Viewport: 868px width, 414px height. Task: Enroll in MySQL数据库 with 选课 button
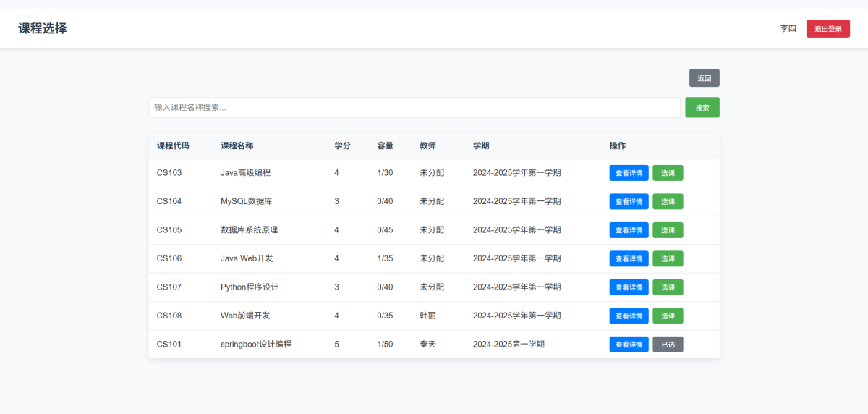668,201
